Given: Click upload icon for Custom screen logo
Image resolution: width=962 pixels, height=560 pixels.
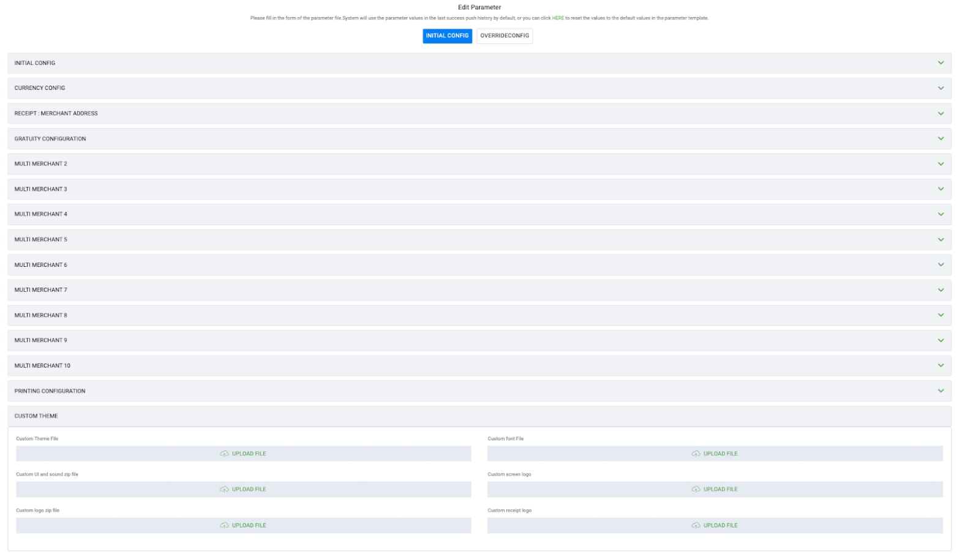Looking at the screenshot, I should point(696,489).
